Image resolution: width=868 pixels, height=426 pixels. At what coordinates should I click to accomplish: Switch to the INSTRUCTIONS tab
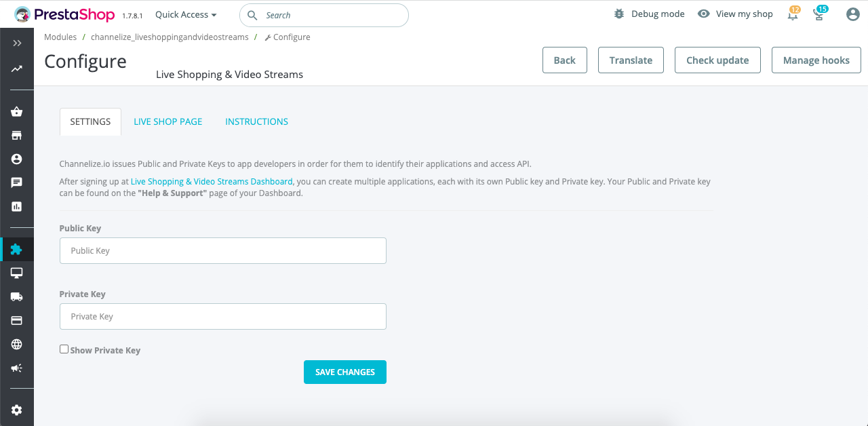coord(256,121)
